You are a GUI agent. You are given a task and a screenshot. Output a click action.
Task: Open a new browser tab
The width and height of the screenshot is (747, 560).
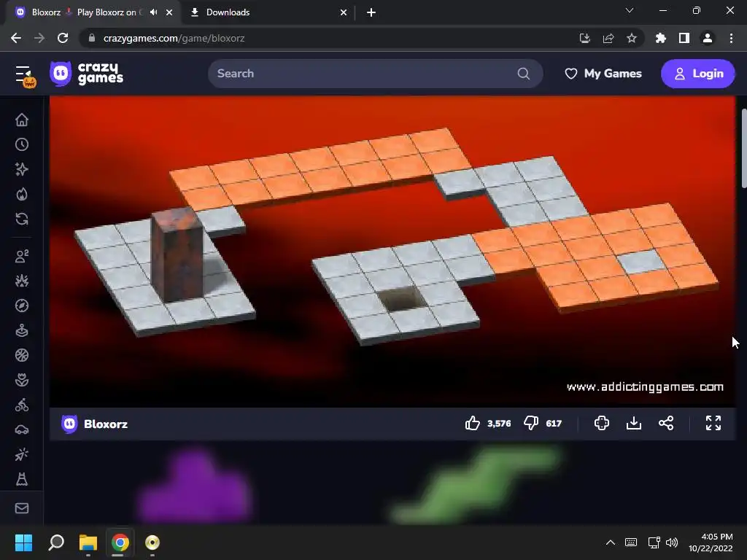coord(371,13)
